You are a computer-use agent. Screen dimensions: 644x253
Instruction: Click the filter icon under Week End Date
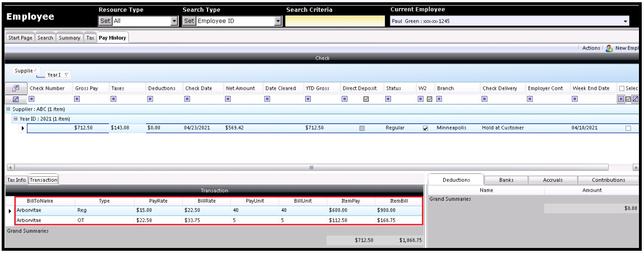pos(575,100)
